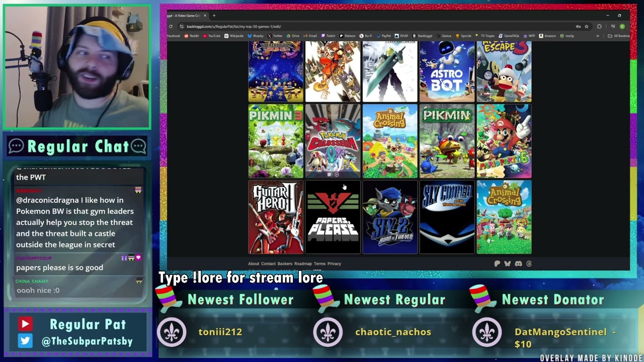Open the noclip bookmark

pos(567,36)
